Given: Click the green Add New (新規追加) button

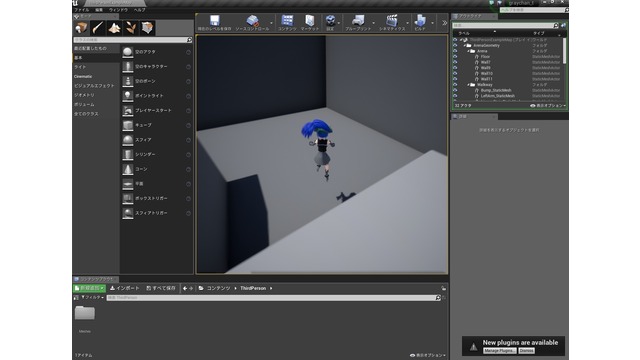Looking at the screenshot, I should click(x=89, y=288).
